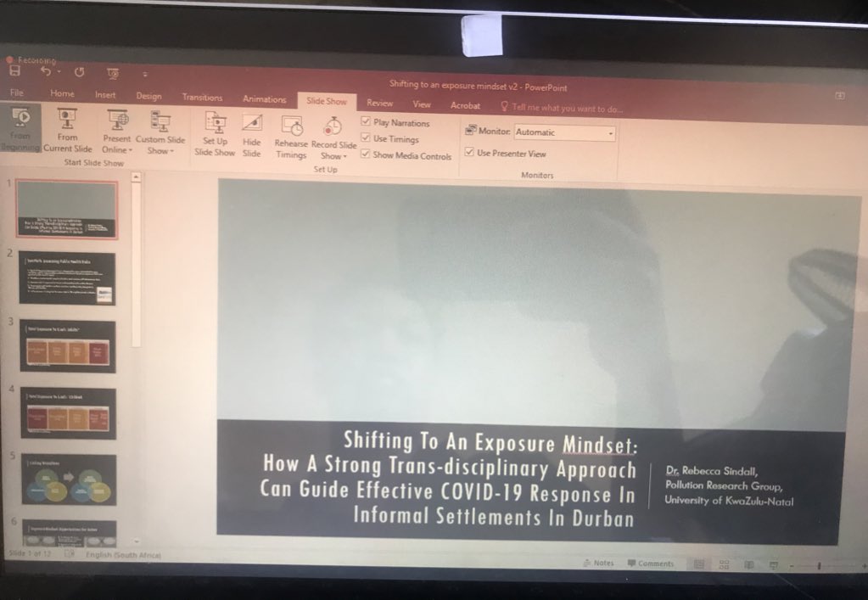Switch to Slide Sorter view icon
This screenshot has height=600, width=868.
(724, 564)
